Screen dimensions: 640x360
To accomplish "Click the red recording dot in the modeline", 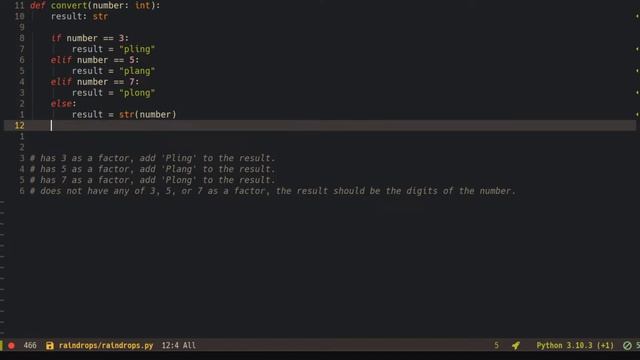I will point(11,346).
